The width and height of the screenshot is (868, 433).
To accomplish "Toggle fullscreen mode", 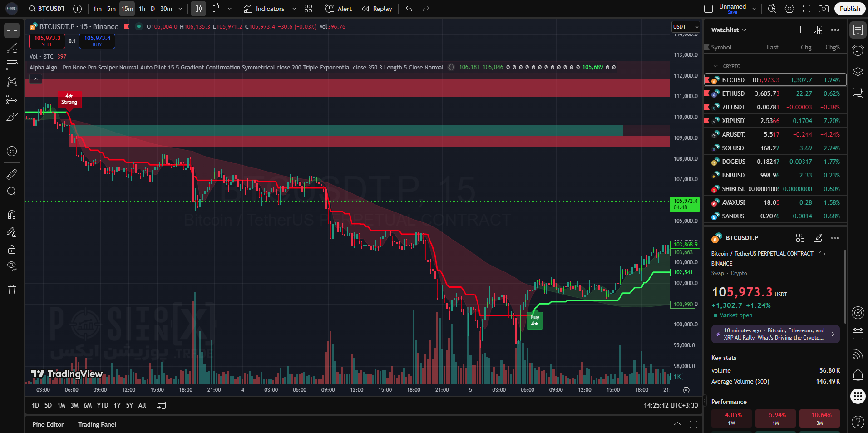I will pyautogui.click(x=807, y=9).
